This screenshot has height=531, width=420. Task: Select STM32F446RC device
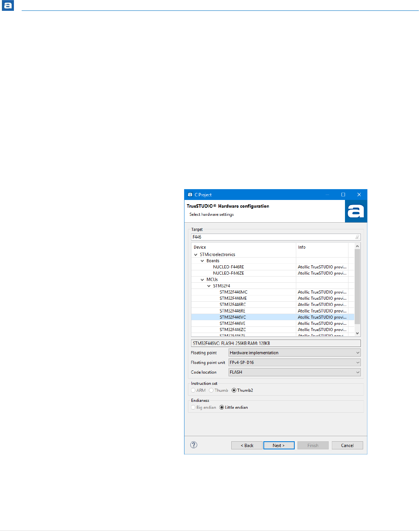coord(233,304)
